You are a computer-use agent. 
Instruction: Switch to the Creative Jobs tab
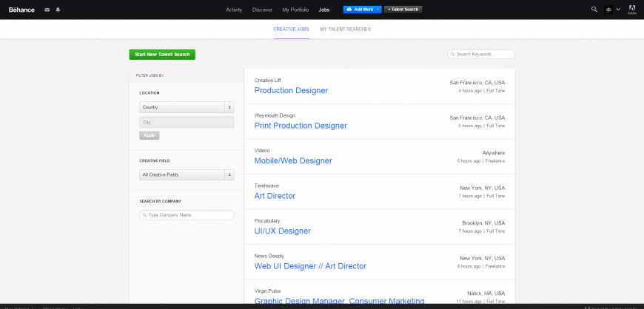pos(291,29)
